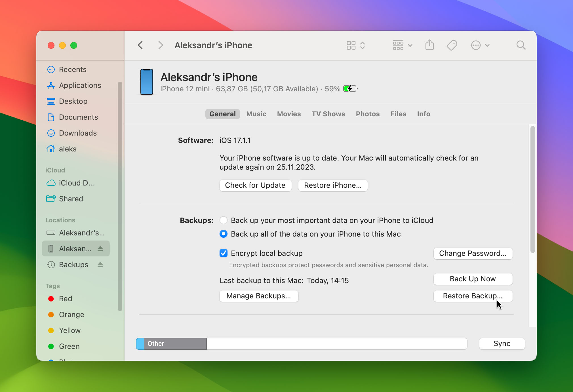Image resolution: width=573 pixels, height=392 pixels.
Task: Select back up to iCloud radio
Action: pos(224,220)
